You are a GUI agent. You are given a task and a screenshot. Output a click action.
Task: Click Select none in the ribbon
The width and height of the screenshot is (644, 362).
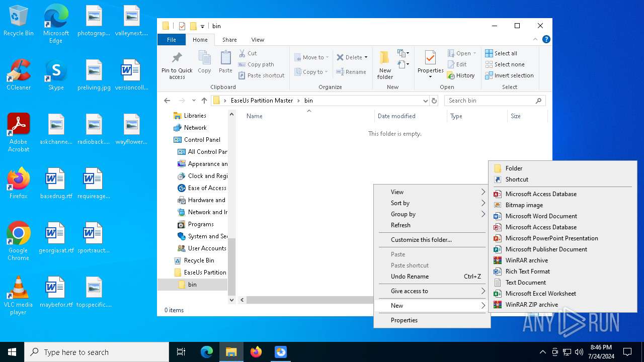coord(505,64)
